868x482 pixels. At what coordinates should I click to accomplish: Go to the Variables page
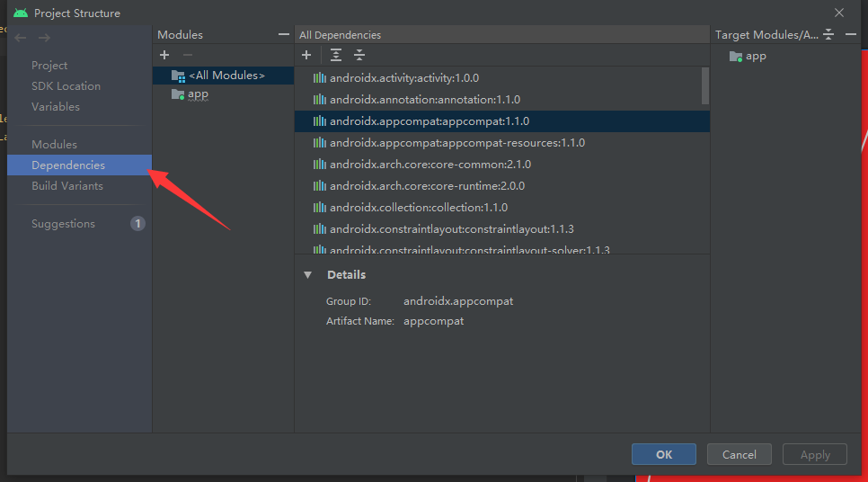point(56,106)
